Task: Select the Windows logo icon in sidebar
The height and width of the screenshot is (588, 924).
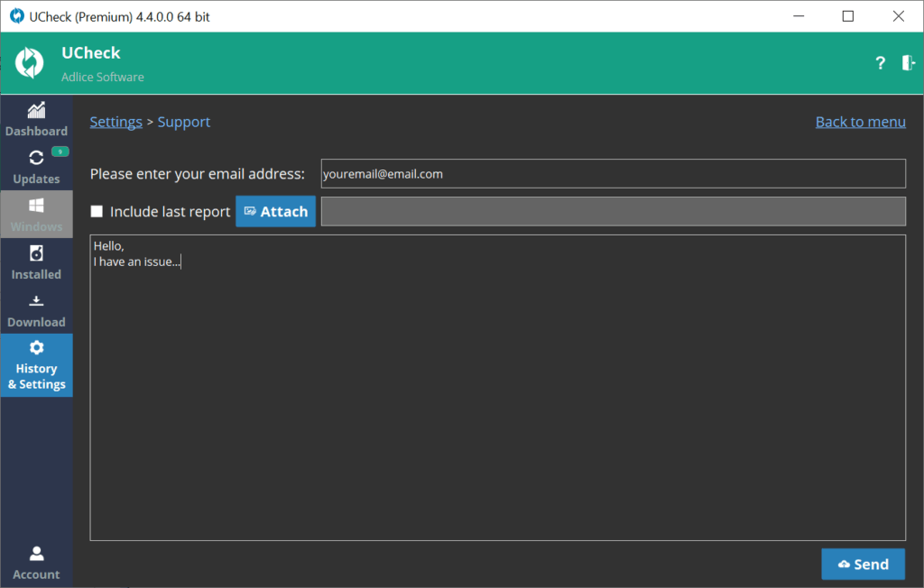Action: pos(36,206)
